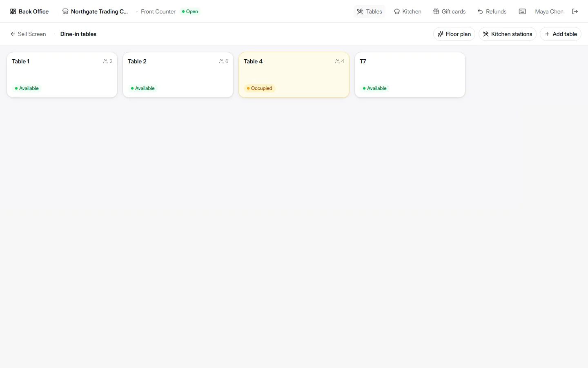Click the Available badge on T7
Image resolution: width=588 pixels, height=368 pixels.
coord(375,88)
